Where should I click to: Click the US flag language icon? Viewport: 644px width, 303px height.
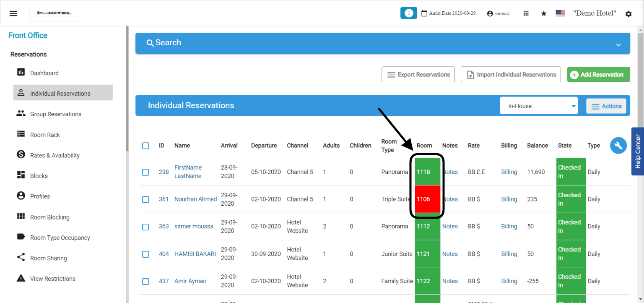click(x=561, y=13)
